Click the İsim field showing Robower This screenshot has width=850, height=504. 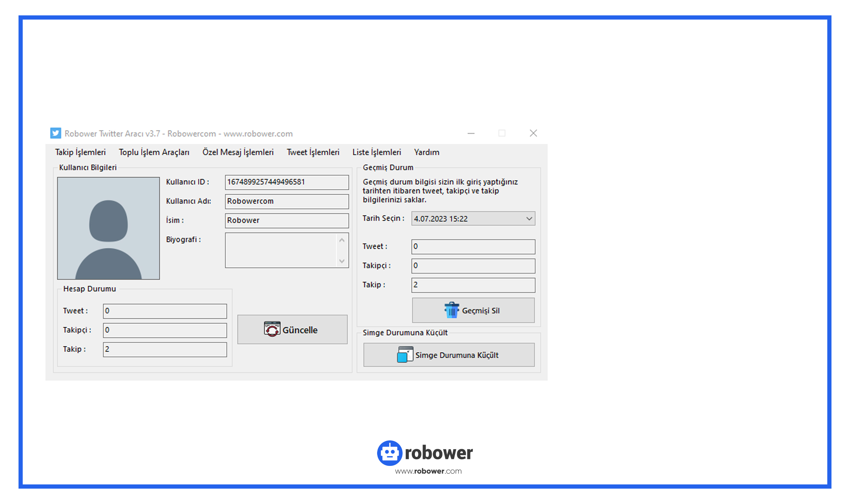tap(287, 221)
